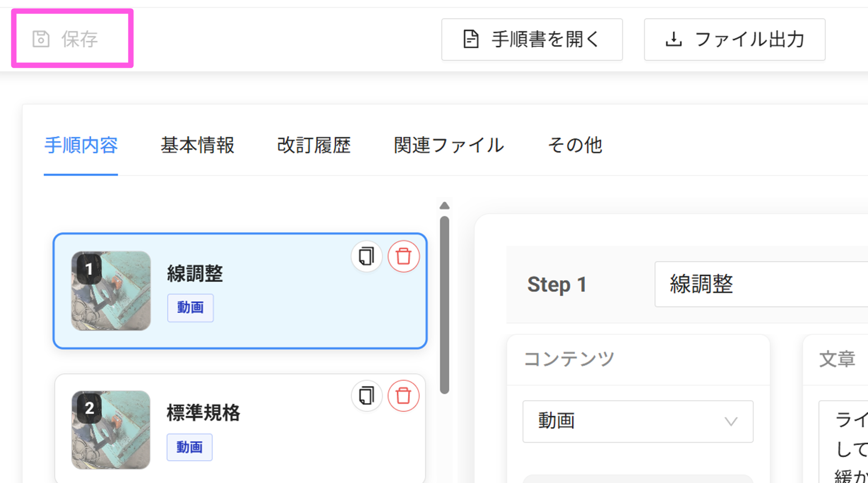This screenshot has height=483, width=868.
Task: Select the step 2 標準規格 thumbnail
Action: click(111, 429)
